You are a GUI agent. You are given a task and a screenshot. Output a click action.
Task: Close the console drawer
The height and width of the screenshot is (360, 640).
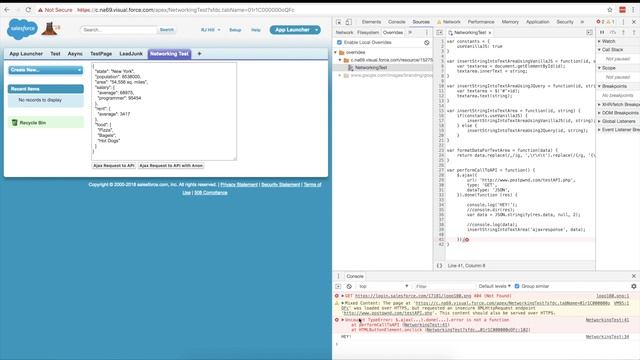(633, 276)
